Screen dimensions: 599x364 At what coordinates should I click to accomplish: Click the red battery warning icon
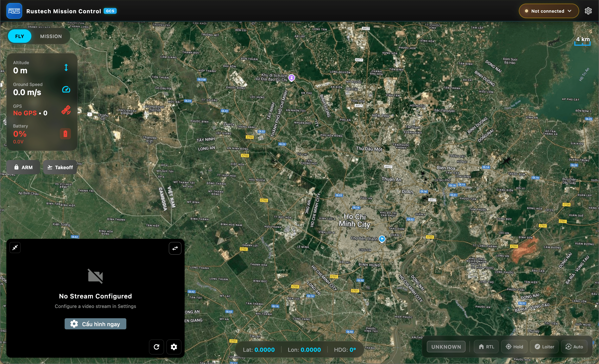pyautogui.click(x=65, y=134)
